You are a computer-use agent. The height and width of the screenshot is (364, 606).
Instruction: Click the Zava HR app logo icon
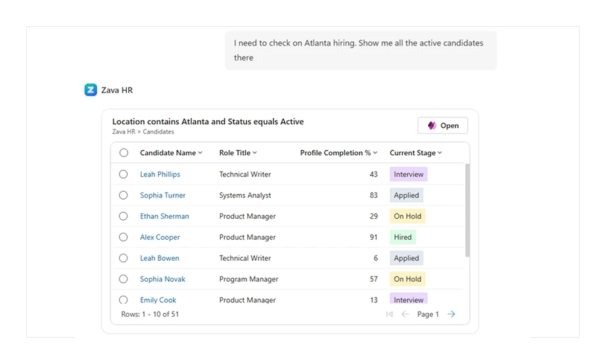click(91, 90)
